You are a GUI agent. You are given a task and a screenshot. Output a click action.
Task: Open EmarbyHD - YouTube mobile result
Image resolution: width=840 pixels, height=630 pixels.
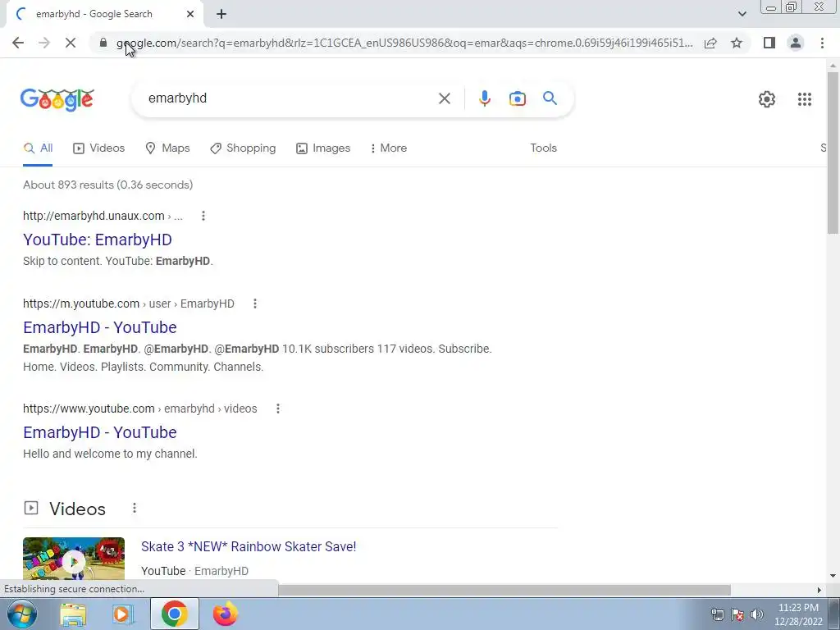click(99, 327)
